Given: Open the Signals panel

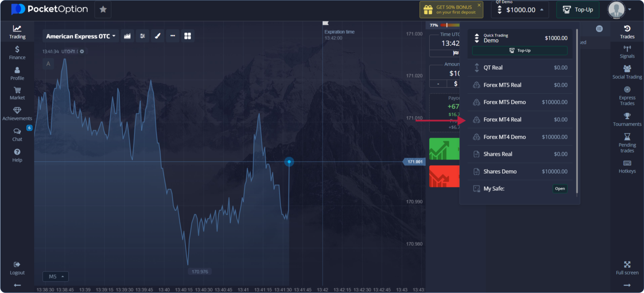Looking at the screenshot, I should [627, 52].
